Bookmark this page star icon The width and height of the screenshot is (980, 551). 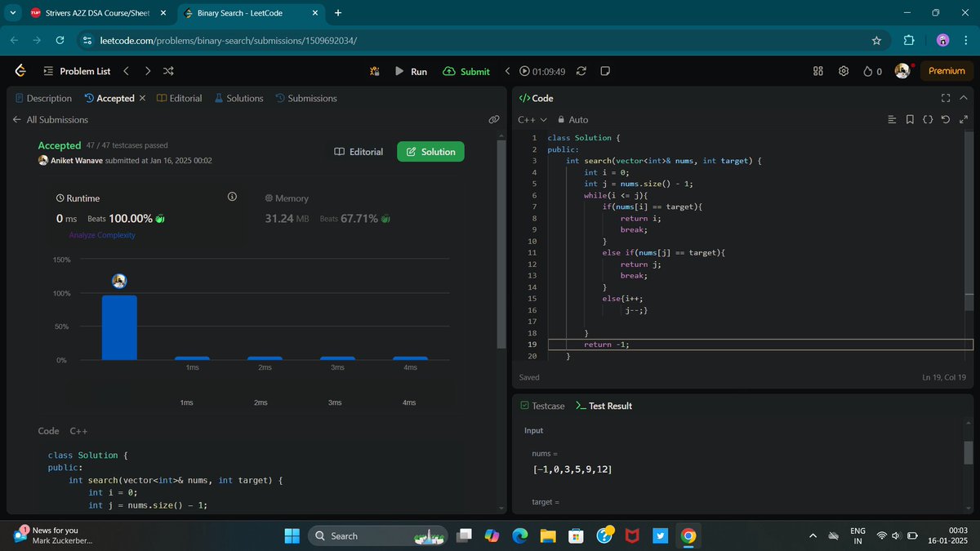pyautogui.click(x=876, y=40)
